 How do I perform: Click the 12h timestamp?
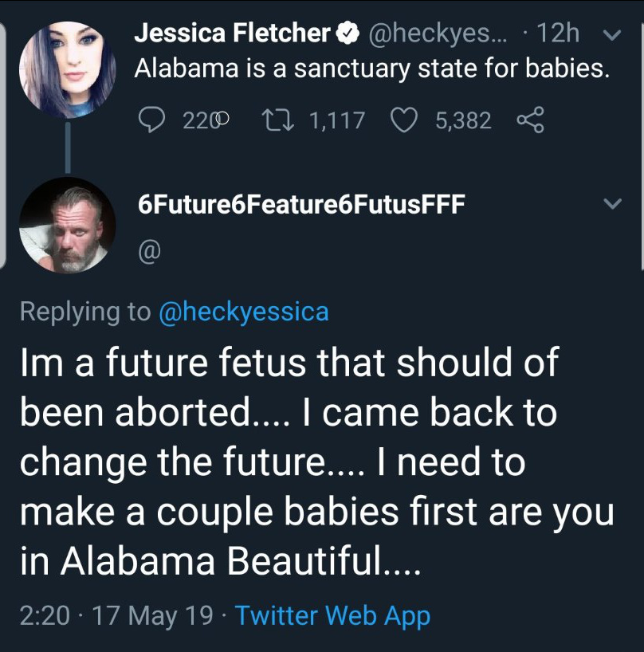click(x=558, y=33)
